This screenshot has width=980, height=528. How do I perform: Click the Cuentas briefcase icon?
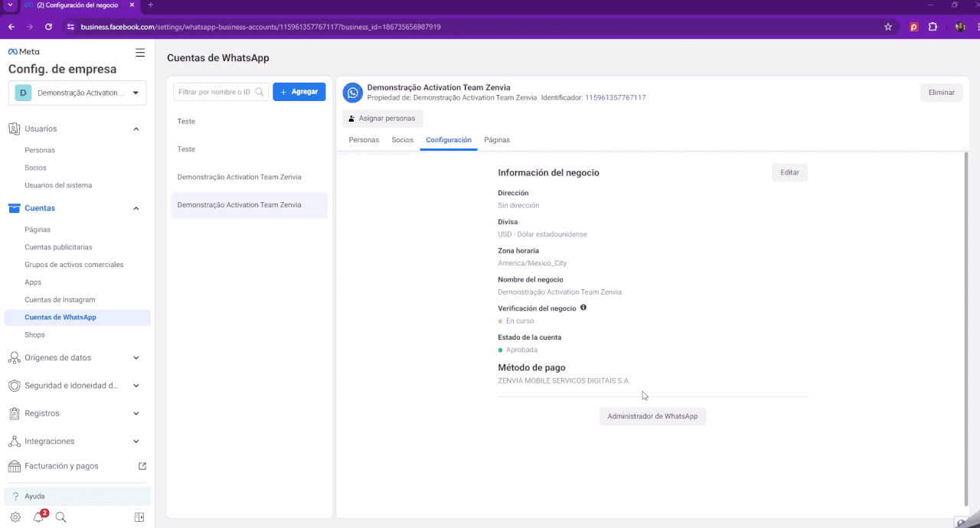pyautogui.click(x=14, y=208)
